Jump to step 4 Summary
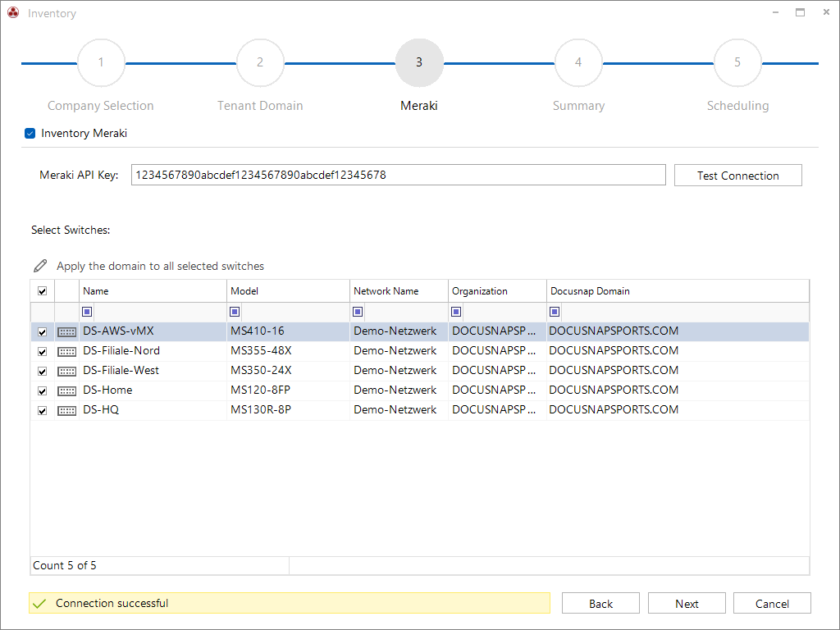 (x=578, y=62)
